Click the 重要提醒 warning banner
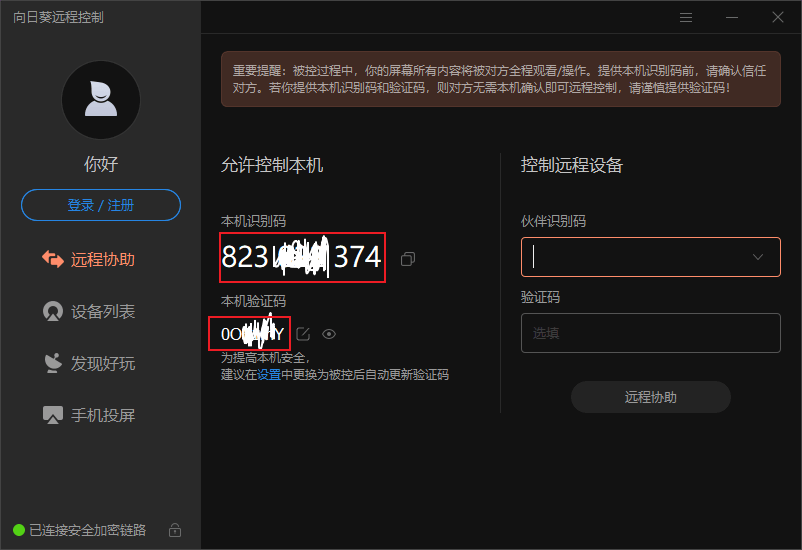Image resolution: width=802 pixels, height=550 pixels. (501, 79)
